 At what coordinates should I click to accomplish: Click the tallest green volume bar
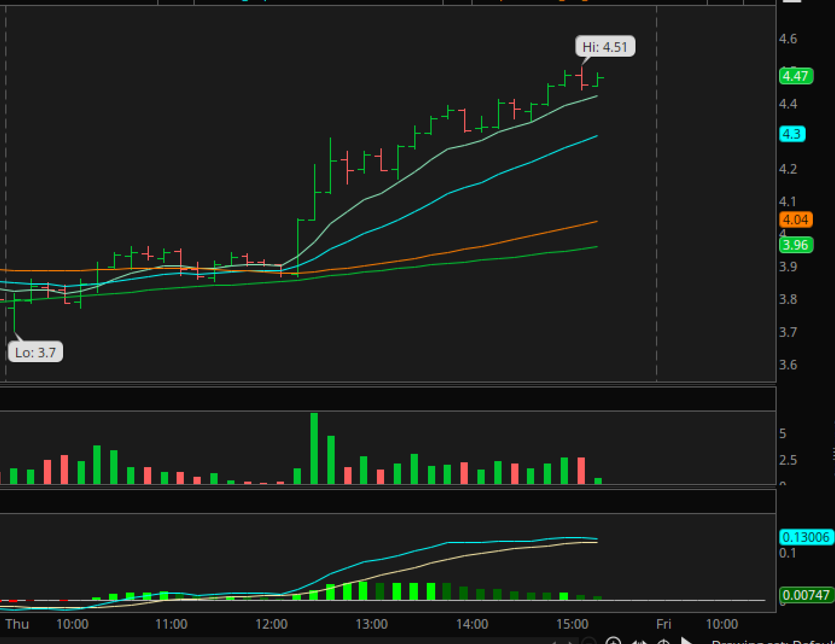314,448
